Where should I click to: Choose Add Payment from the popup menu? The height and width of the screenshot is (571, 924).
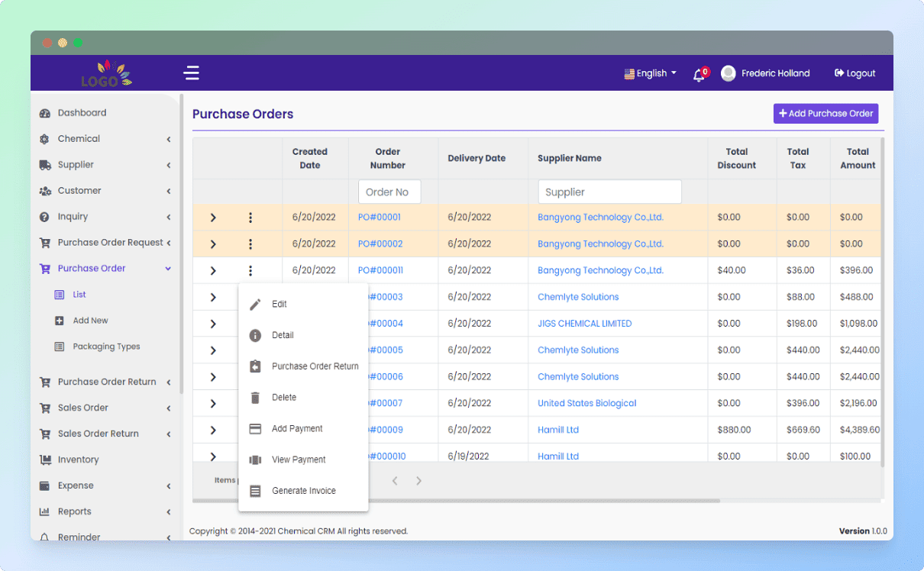point(304,429)
